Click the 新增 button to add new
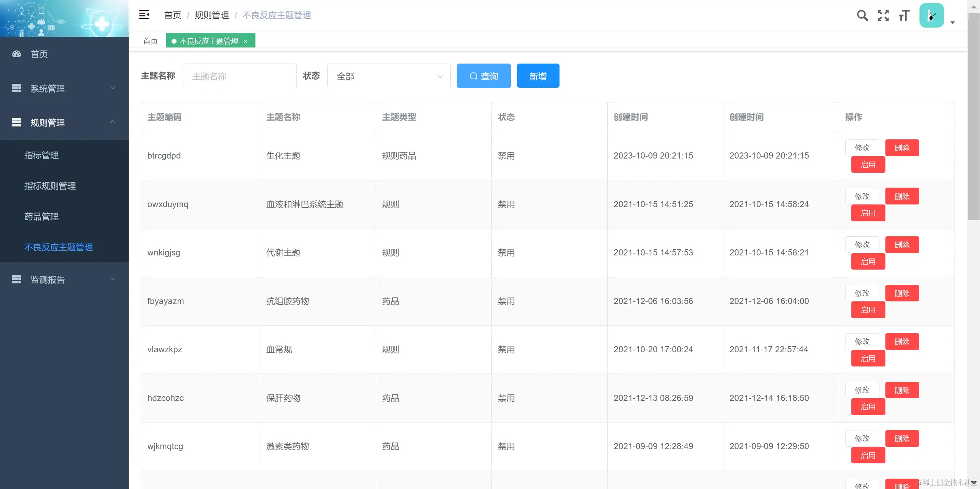The width and height of the screenshot is (980, 489). tap(537, 75)
